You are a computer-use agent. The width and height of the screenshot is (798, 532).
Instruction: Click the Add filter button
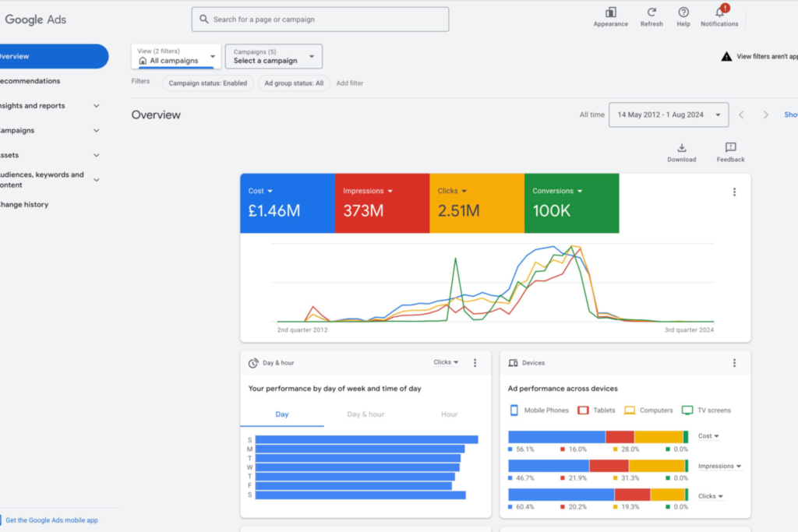349,83
